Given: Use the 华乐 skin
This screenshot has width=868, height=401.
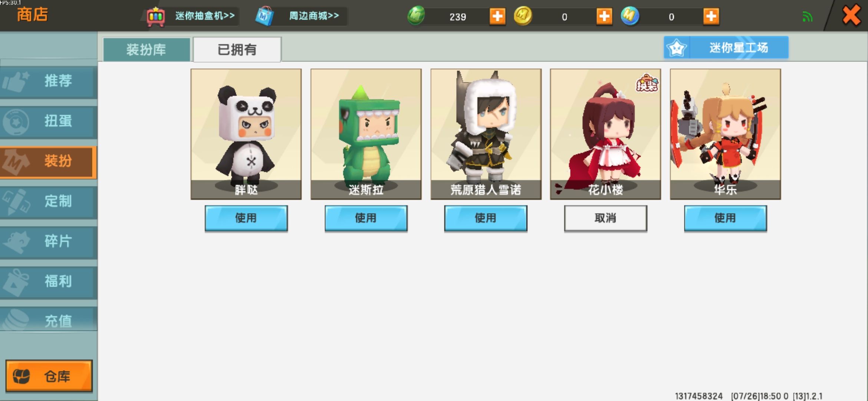Looking at the screenshot, I should point(725,218).
